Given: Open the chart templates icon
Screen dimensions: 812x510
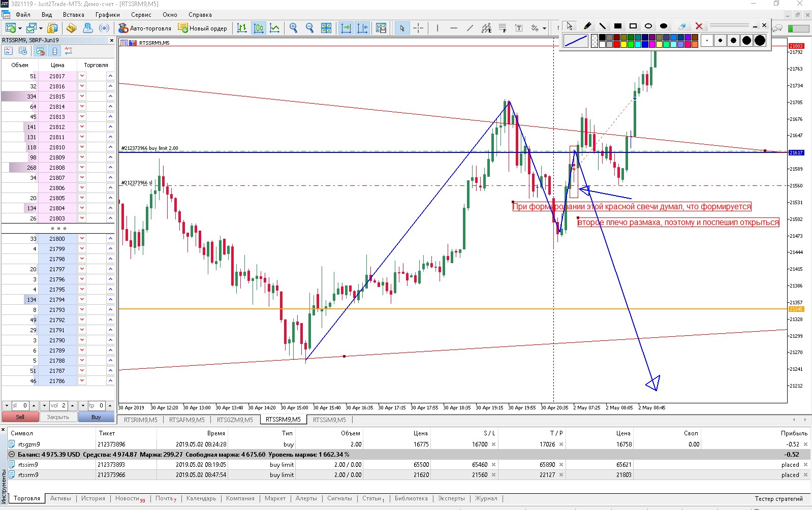Looking at the screenshot, I should tap(381, 28).
